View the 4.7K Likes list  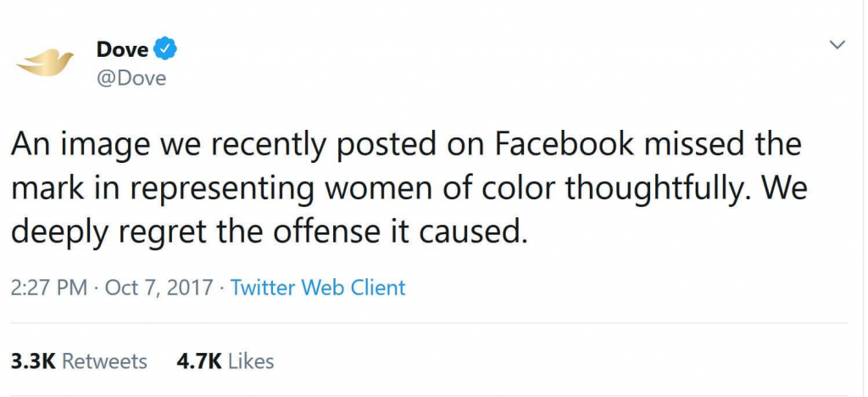pos(225,361)
